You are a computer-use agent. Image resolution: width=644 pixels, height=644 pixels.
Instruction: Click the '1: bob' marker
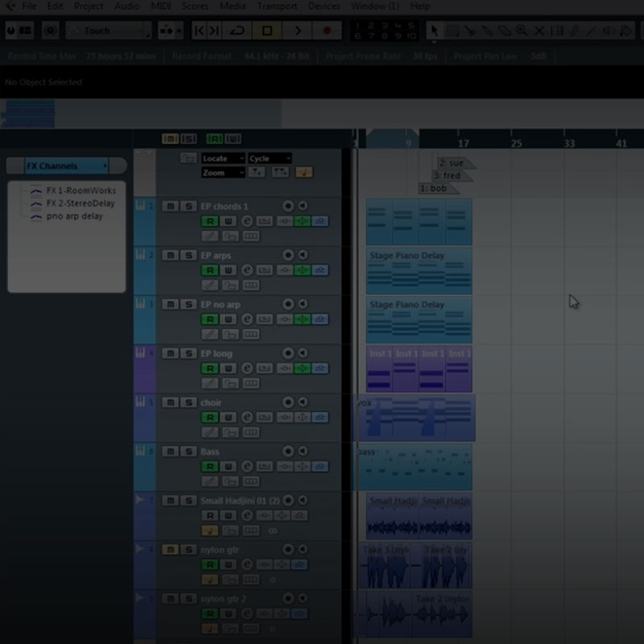pyautogui.click(x=437, y=188)
